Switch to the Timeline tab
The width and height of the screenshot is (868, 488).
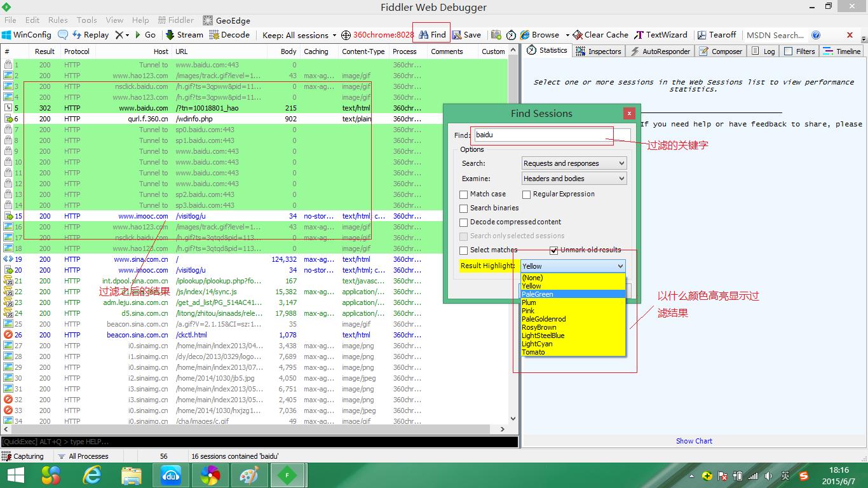[x=842, y=51]
